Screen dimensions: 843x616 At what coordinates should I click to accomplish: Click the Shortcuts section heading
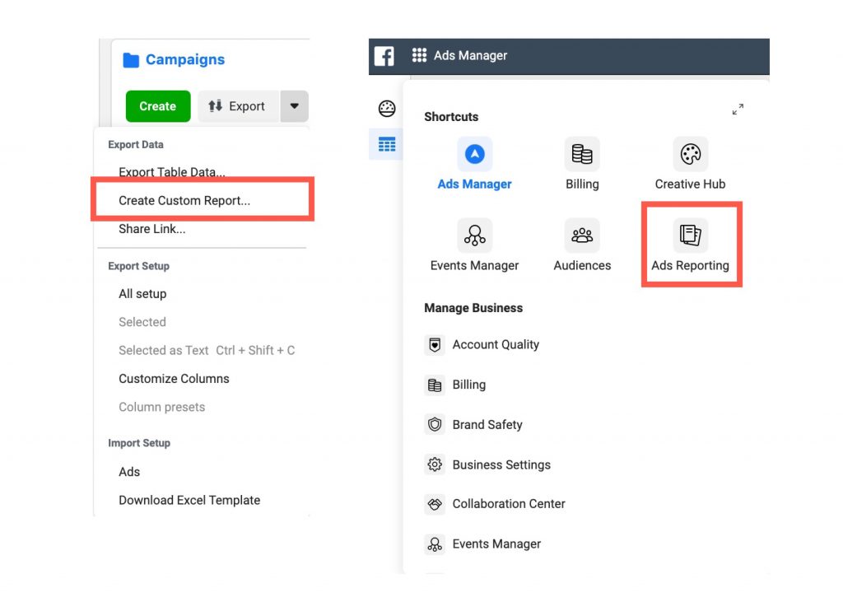[x=451, y=117]
